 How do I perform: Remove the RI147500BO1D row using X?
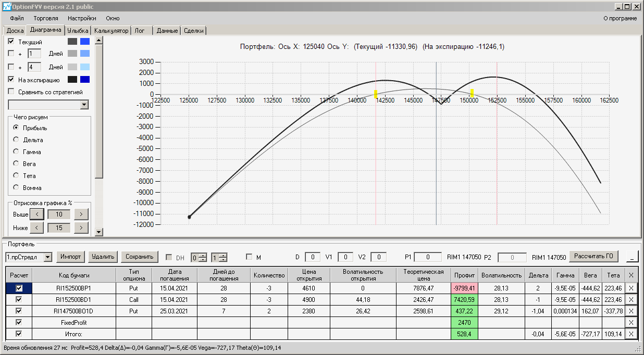coord(631,311)
